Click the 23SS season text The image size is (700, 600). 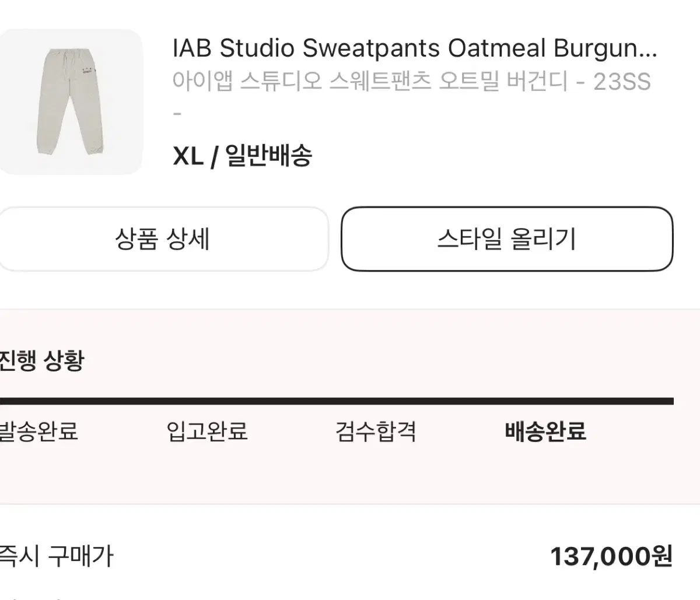click(622, 81)
